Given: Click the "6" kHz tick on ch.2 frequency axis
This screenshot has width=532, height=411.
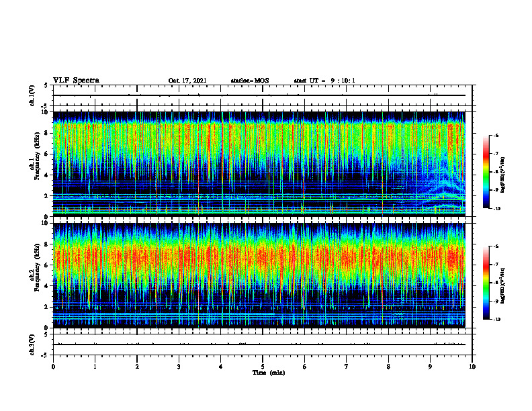Looking at the screenshot, I should 47,265.
